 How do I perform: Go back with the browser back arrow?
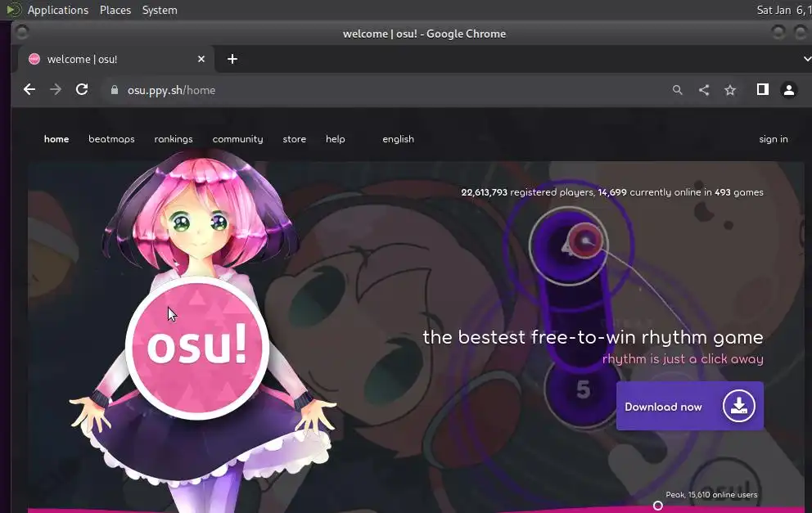[x=29, y=89]
